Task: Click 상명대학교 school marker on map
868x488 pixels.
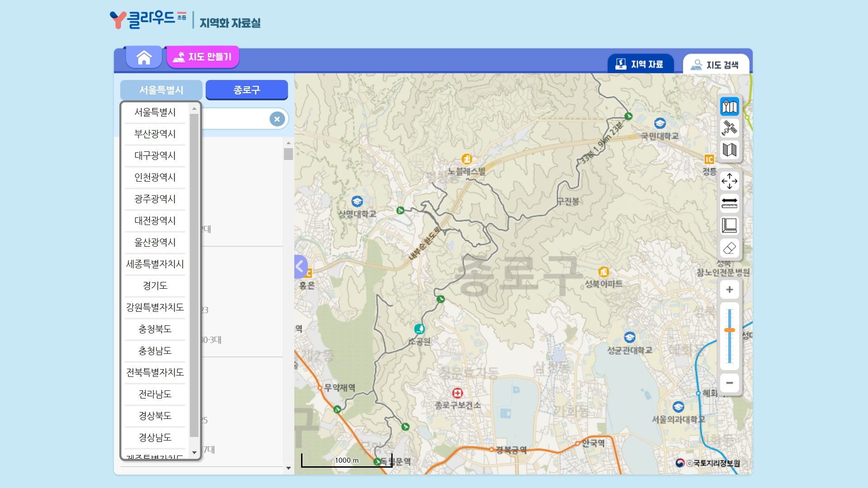Action: click(357, 201)
